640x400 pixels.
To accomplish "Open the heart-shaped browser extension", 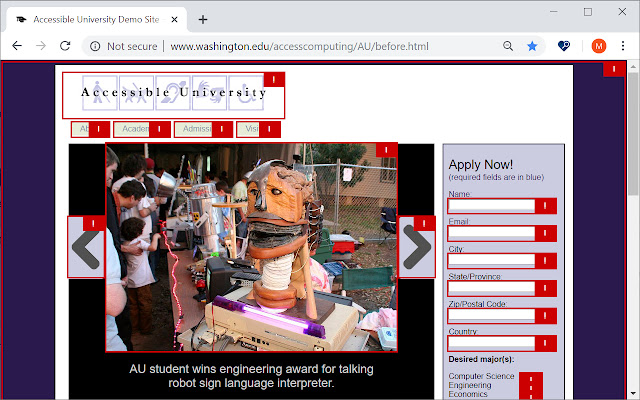I will [x=564, y=46].
